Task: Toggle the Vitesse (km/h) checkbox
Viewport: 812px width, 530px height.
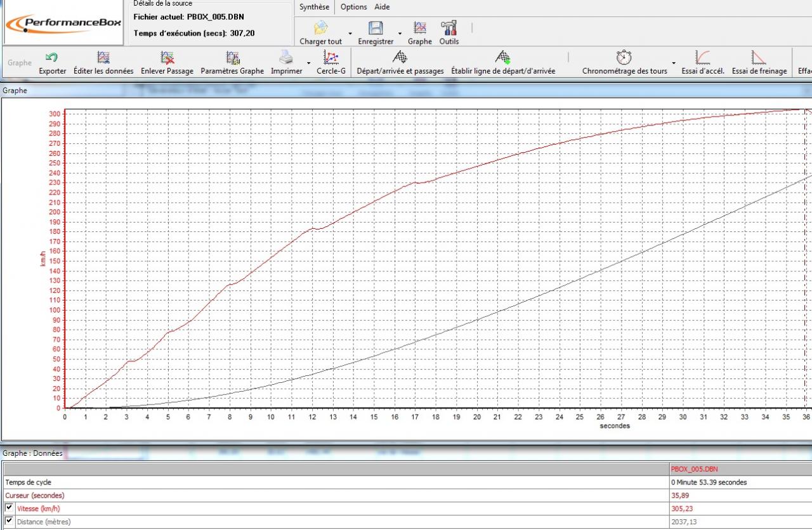Action: click(x=9, y=508)
